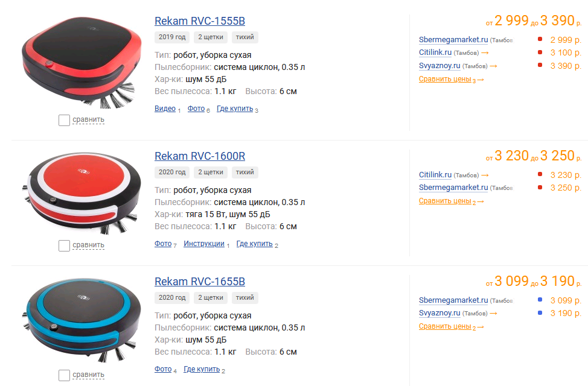Open Rekam RVC-1600R product title link
588x386 pixels.
pos(199,156)
